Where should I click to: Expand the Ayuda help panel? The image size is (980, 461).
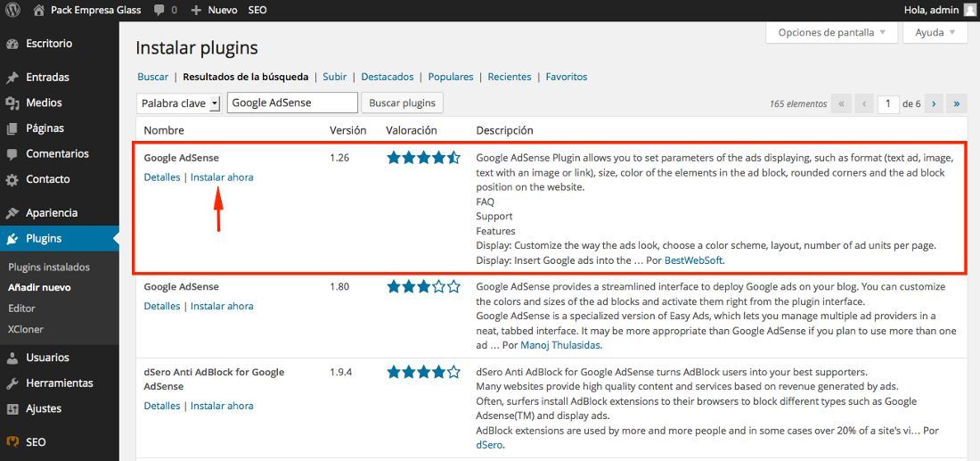click(x=935, y=32)
